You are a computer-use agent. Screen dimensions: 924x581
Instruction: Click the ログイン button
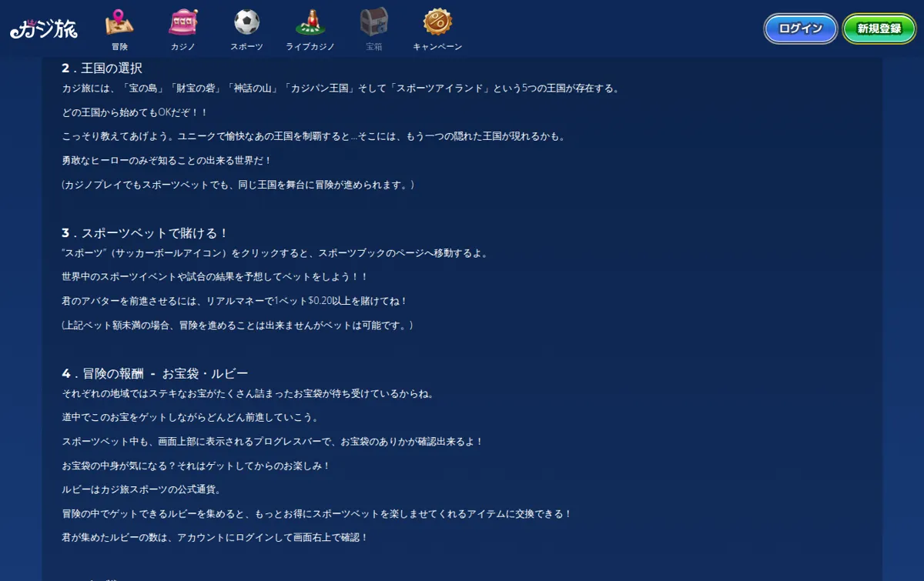[801, 28]
